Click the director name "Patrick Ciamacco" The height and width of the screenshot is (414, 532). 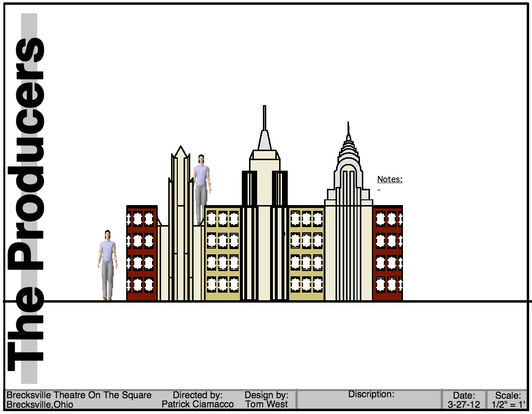tap(198, 404)
